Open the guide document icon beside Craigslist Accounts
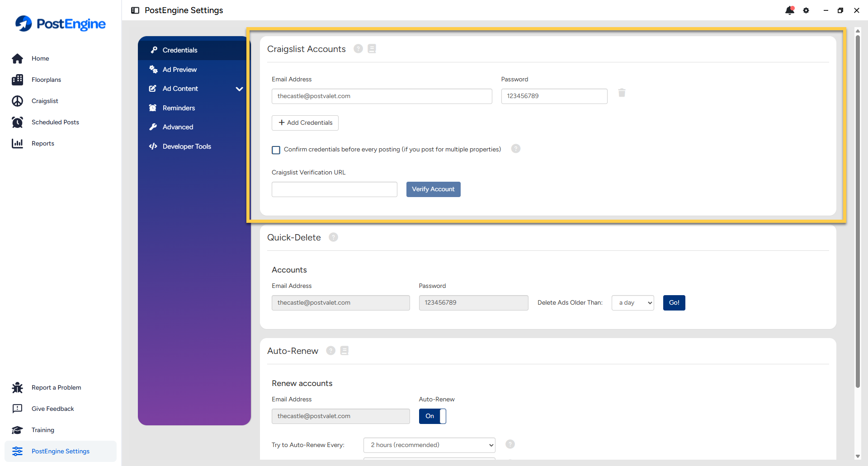Screen dimensions: 868x466 point(372,49)
